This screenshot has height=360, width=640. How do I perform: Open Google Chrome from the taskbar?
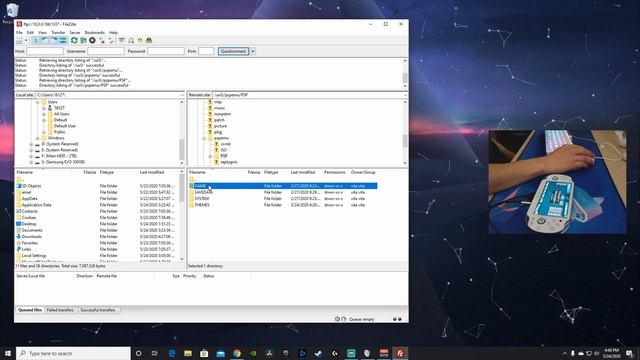tap(237, 353)
